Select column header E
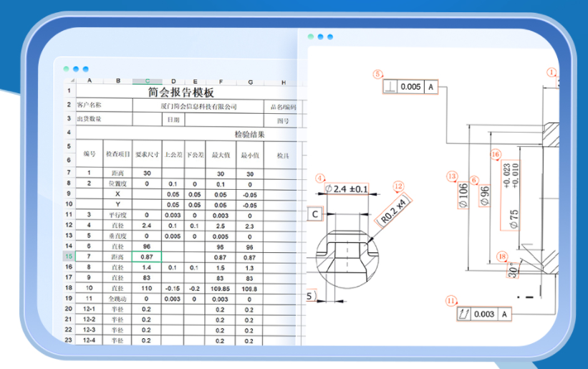588x369 pixels. (195, 82)
